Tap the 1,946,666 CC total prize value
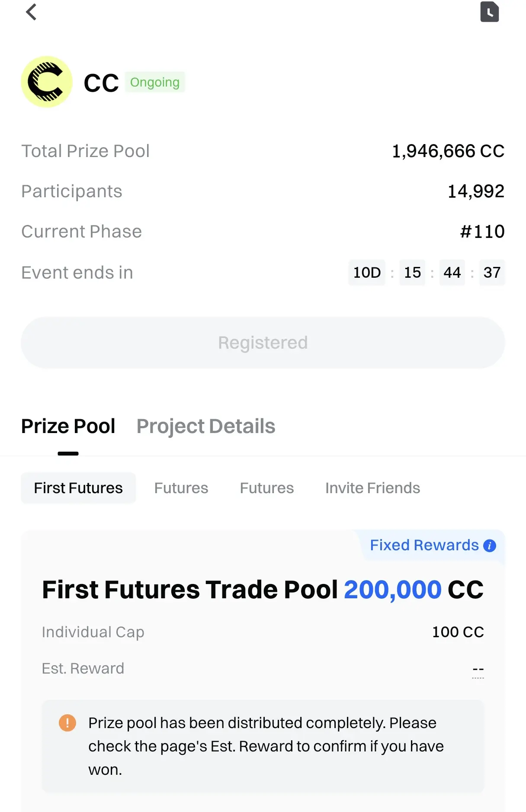Image resolution: width=526 pixels, height=812 pixels. coord(448,151)
